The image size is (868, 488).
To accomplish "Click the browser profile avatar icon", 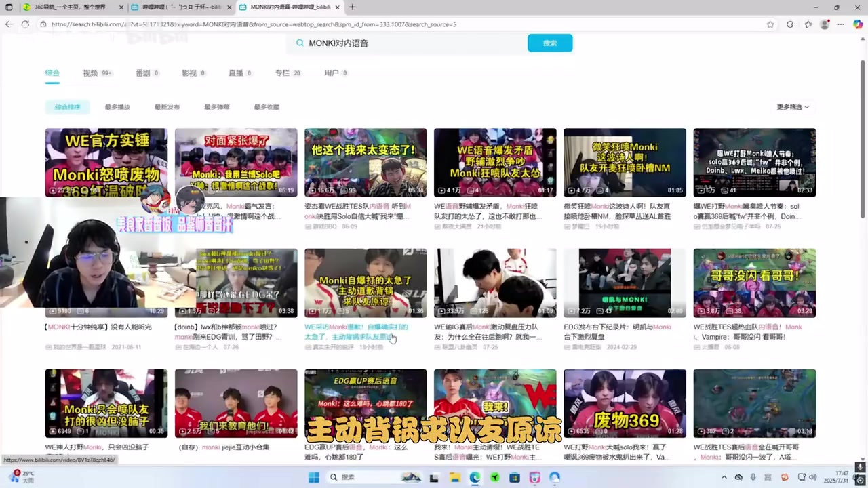I will tap(825, 24).
